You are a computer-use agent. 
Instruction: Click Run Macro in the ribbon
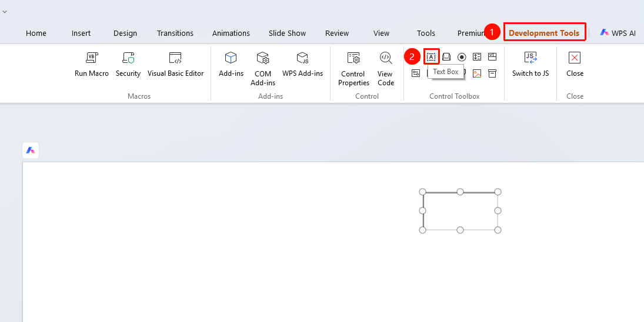92,65
